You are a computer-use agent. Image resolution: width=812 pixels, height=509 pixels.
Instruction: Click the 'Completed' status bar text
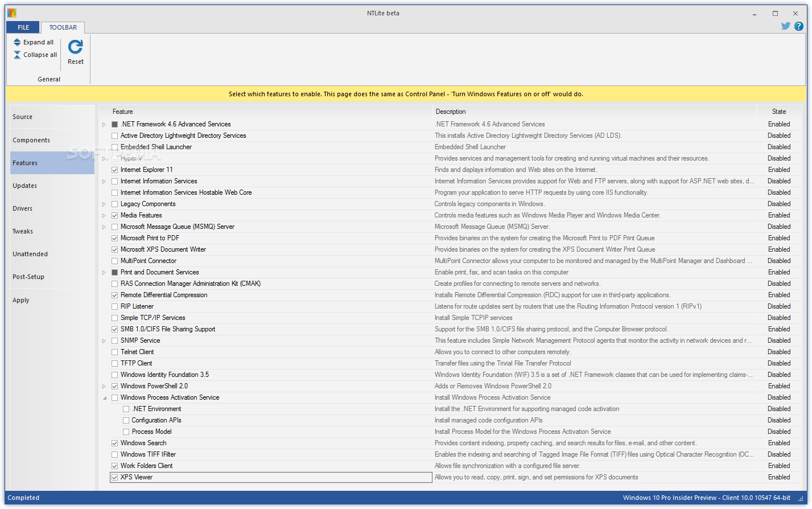point(23,498)
